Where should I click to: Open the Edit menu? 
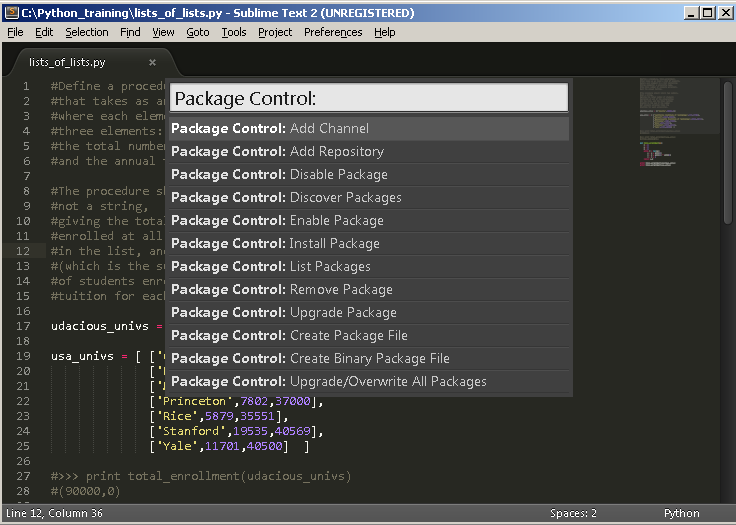[x=44, y=32]
